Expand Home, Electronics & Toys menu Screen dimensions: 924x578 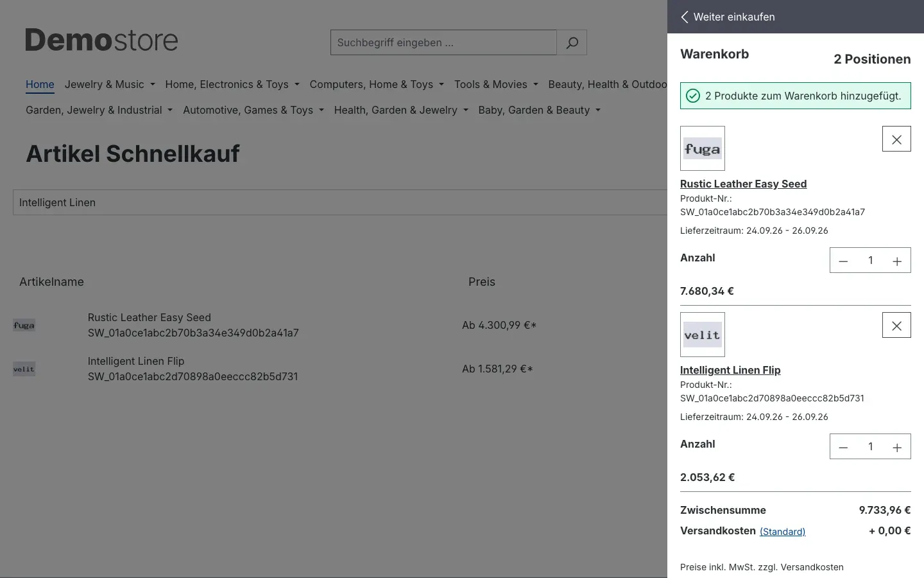click(232, 84)
